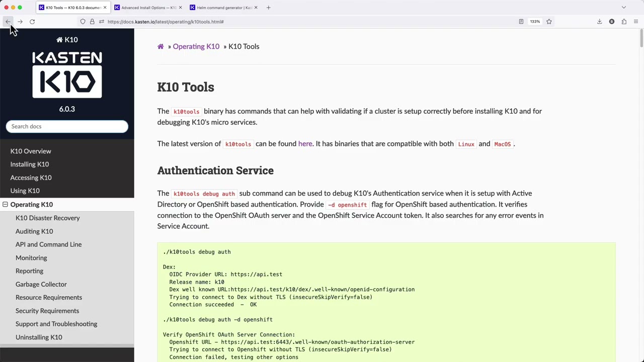Open K10 Overview in sidebar
The width and height of the screenshot is (644, 362).
click(31, 151)
